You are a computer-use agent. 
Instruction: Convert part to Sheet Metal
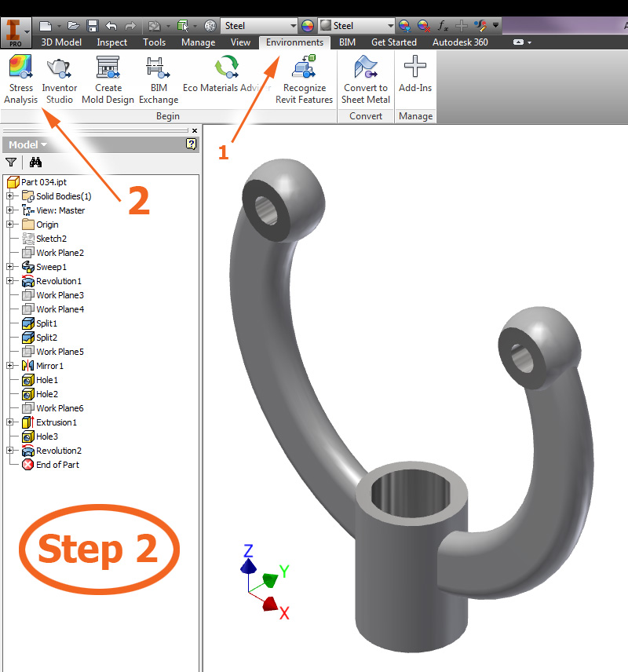pos(366,79)
